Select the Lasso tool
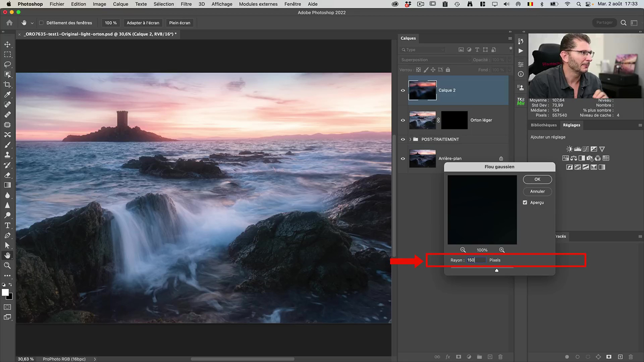Image resolution: width=644 pixels, height=362 pixels. pos(7,64)
